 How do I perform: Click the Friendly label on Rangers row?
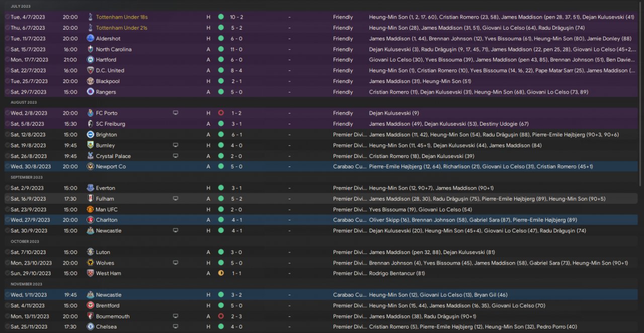pos(343,92)
